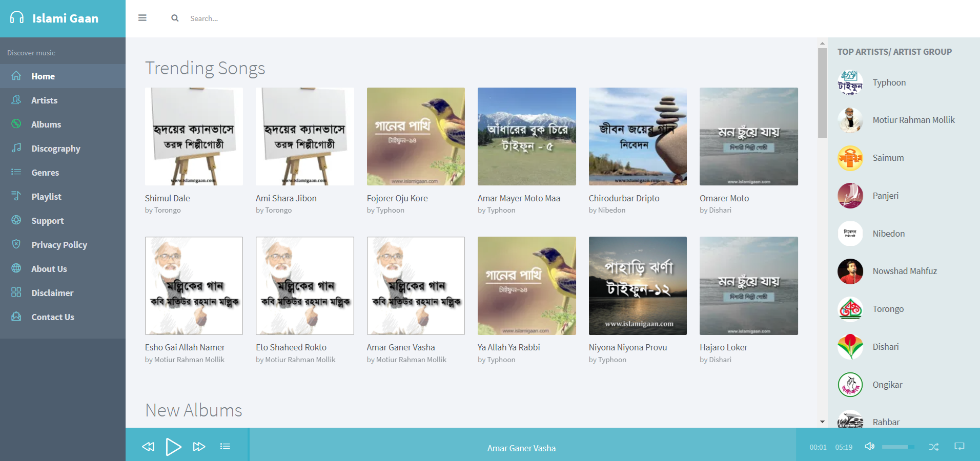
Task: Click the search magnifier icon
Action: point(175,18)
